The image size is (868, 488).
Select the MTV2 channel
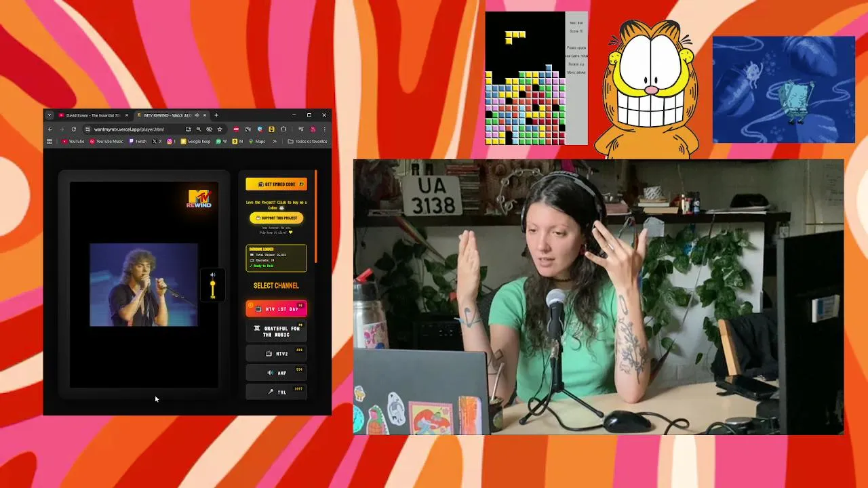point(276,353)
